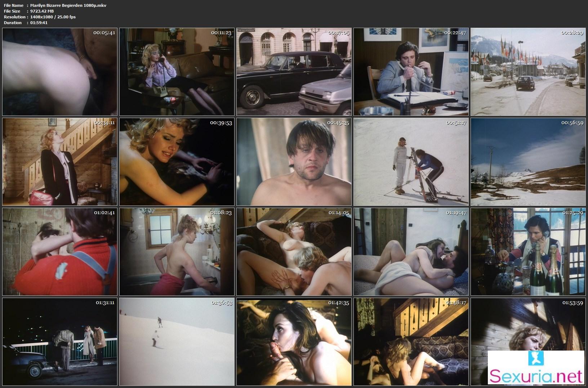Click the duration value 01:59:41
588x388 pixels.
coord(39,23)
